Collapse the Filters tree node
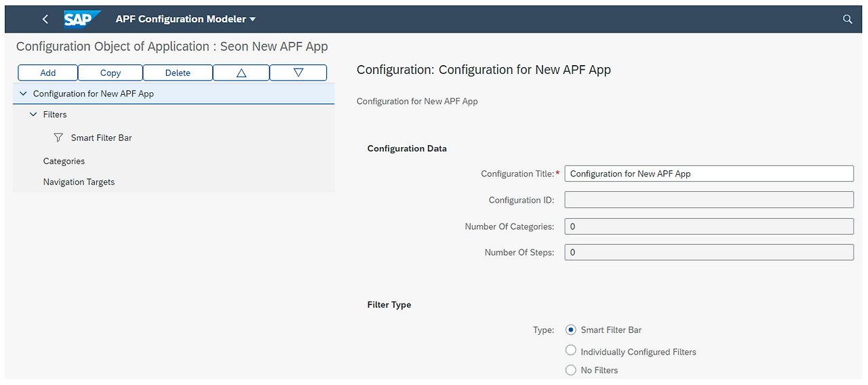The image size is (868, 385). point(33,115)
